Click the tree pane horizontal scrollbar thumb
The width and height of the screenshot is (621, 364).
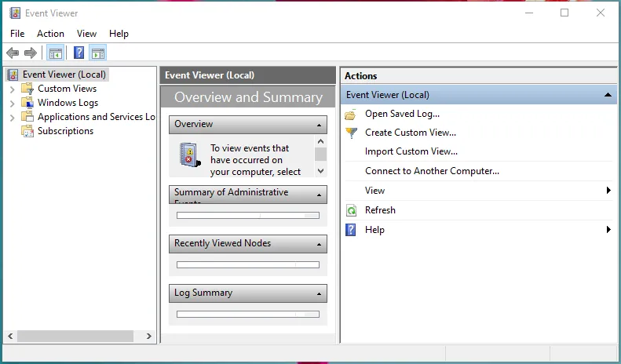pos(75,336)
